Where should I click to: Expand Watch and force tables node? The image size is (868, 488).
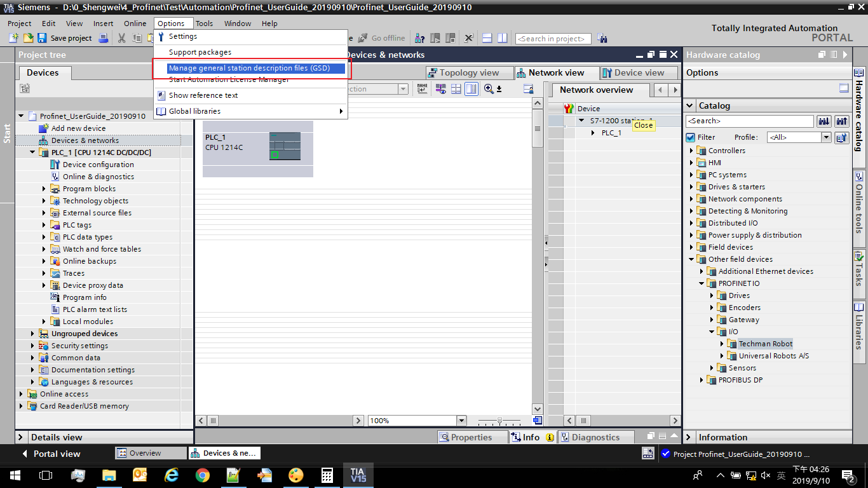44,249
